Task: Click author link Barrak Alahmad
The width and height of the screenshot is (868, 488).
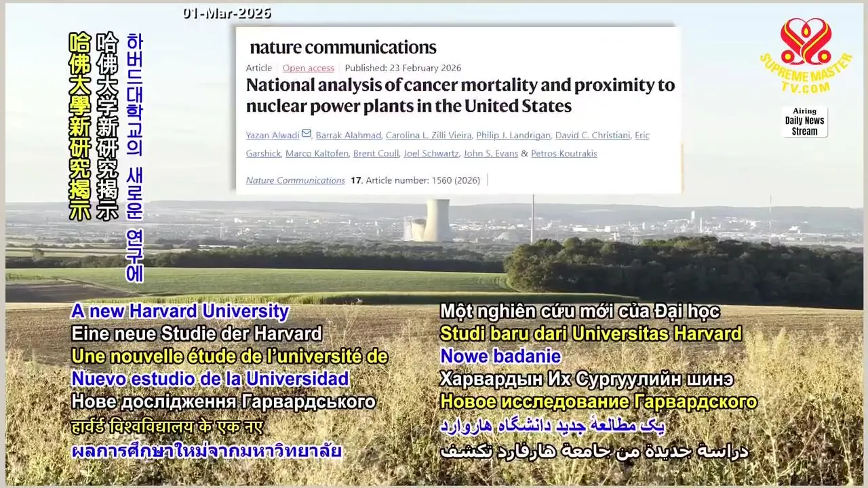Action: tap(348, 135)
